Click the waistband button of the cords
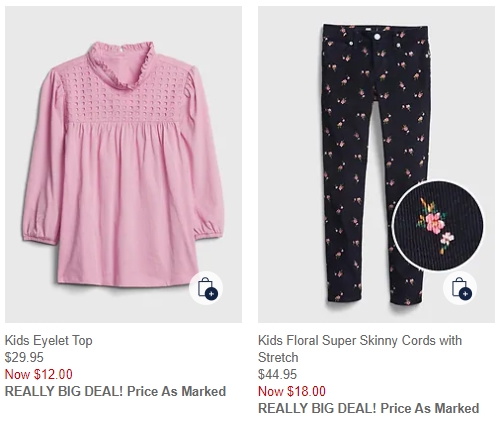Screen dimensions: 499x436 coord(377,37)
